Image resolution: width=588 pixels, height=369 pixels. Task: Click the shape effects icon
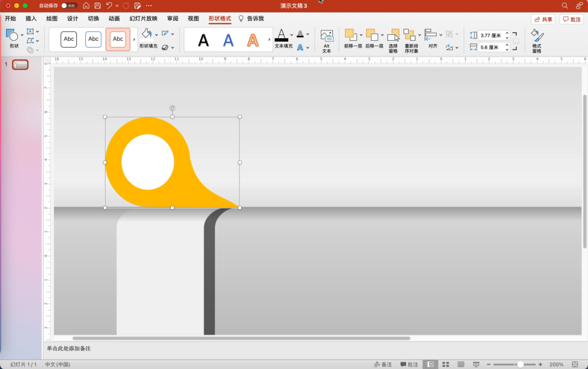tap(165, 47)
